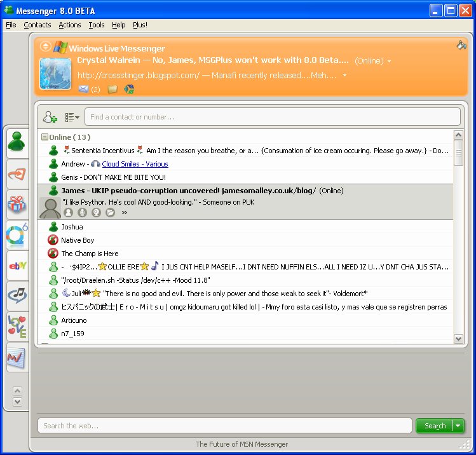Click the contact list scrollbar thumb

coord(458,153)
